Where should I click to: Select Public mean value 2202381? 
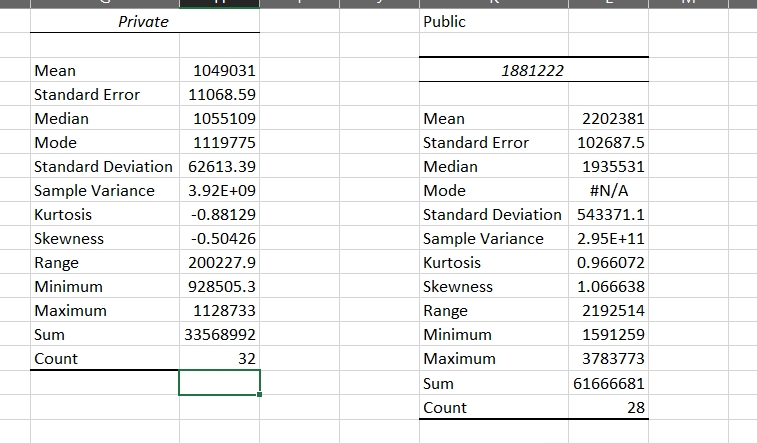609,118
